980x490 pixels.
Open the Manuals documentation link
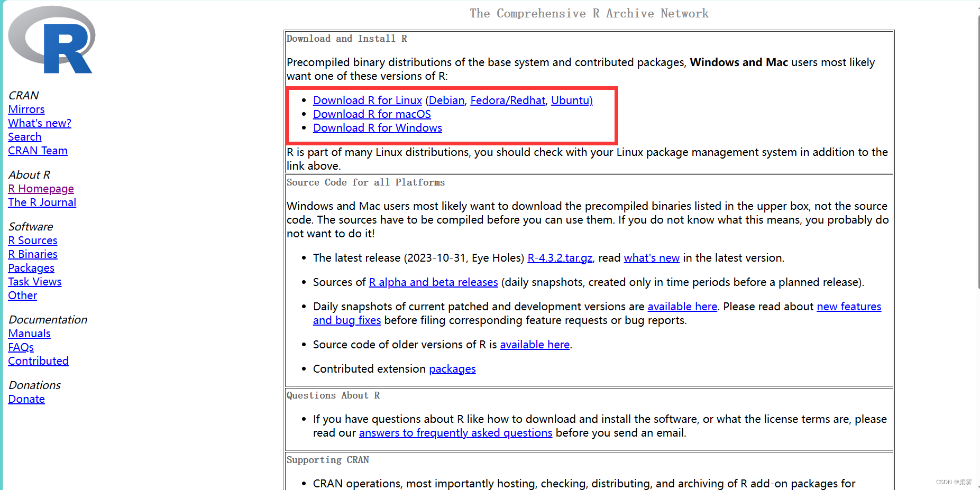click(30, 334)
